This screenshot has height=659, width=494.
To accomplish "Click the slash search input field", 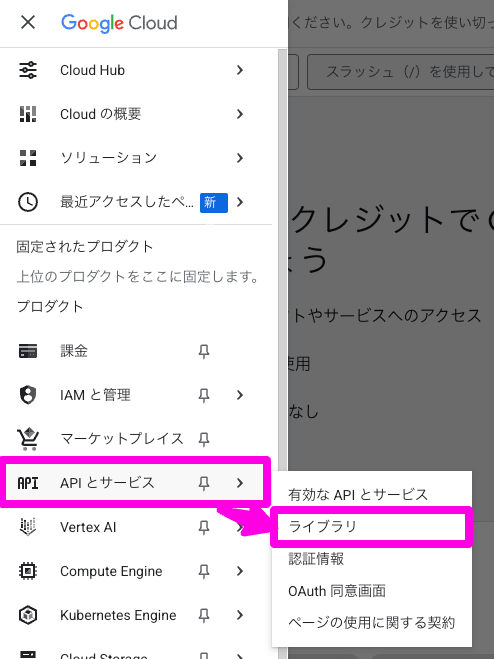I will click(401, 71).
